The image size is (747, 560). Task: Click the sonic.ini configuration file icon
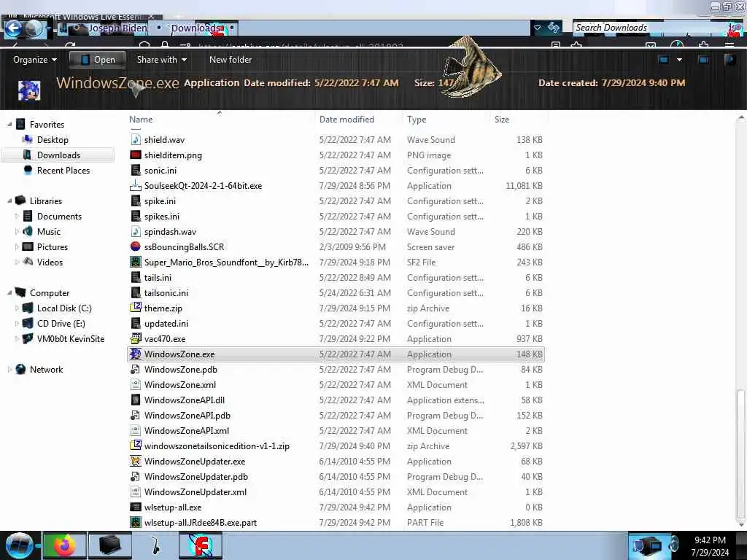pyautogui.click(x=136, y=170)
